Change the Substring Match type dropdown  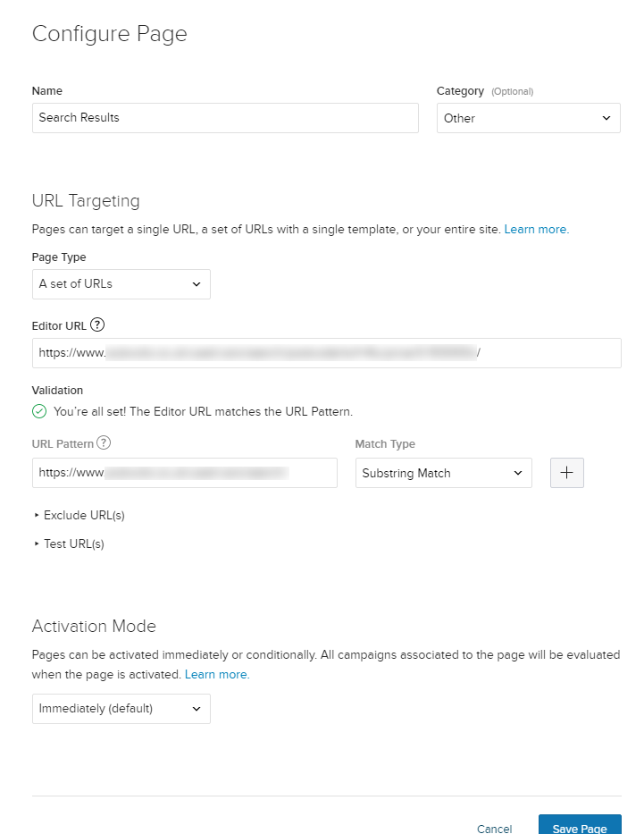(x=443, y=473)
